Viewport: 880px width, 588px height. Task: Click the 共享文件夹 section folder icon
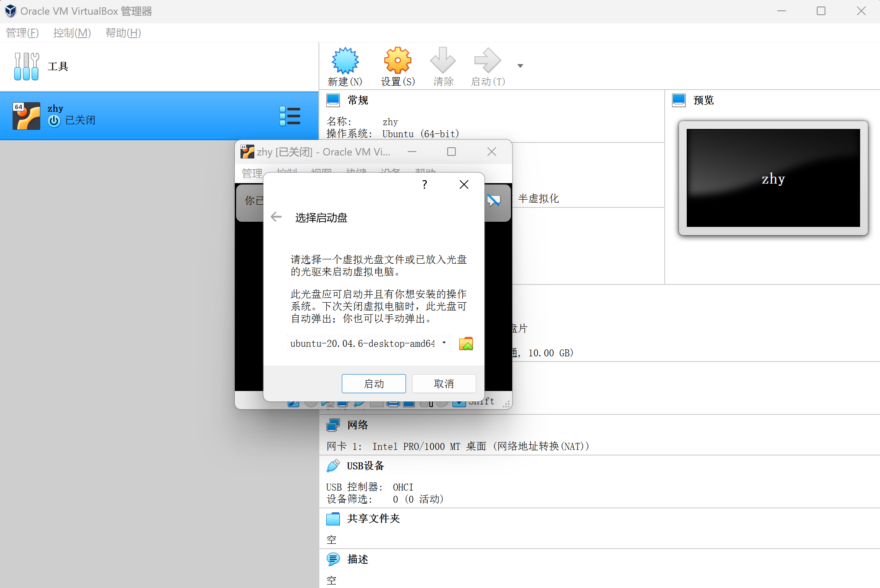(x=333, y=519)
